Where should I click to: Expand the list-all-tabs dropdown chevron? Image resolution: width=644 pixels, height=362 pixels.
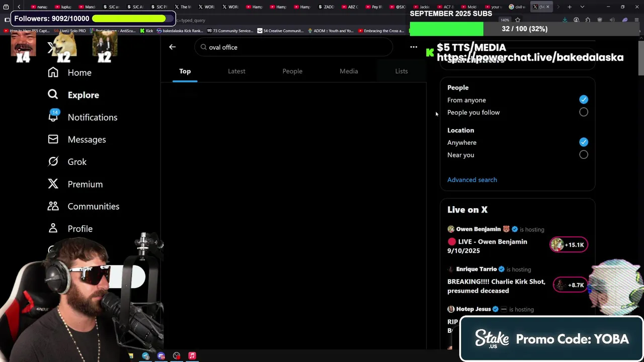(x=582, y=7)
